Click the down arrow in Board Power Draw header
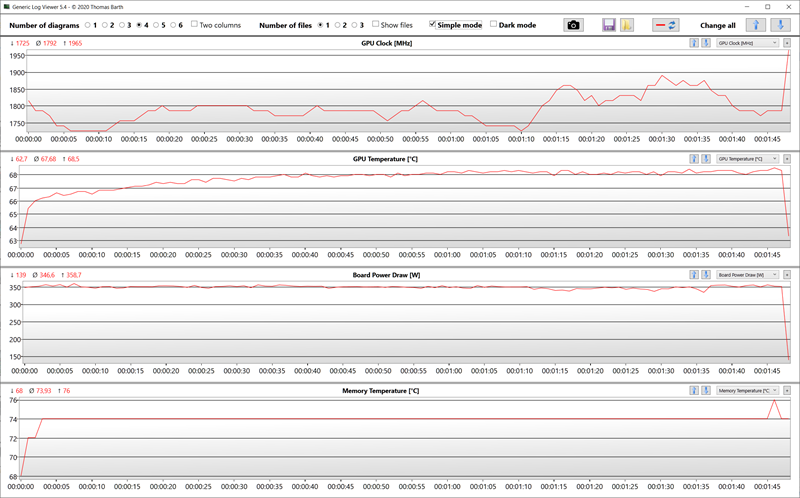This screenshot has width=800, height=498. [706, 275]
